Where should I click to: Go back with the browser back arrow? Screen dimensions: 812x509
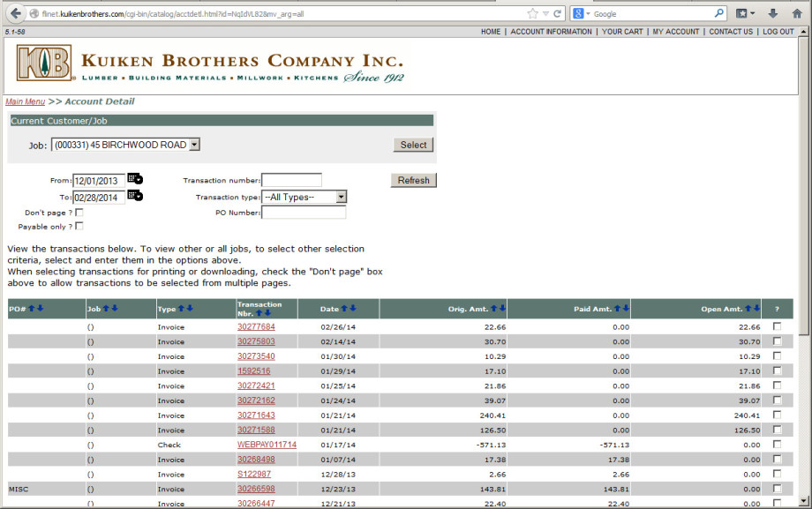(x=16, y=13)
